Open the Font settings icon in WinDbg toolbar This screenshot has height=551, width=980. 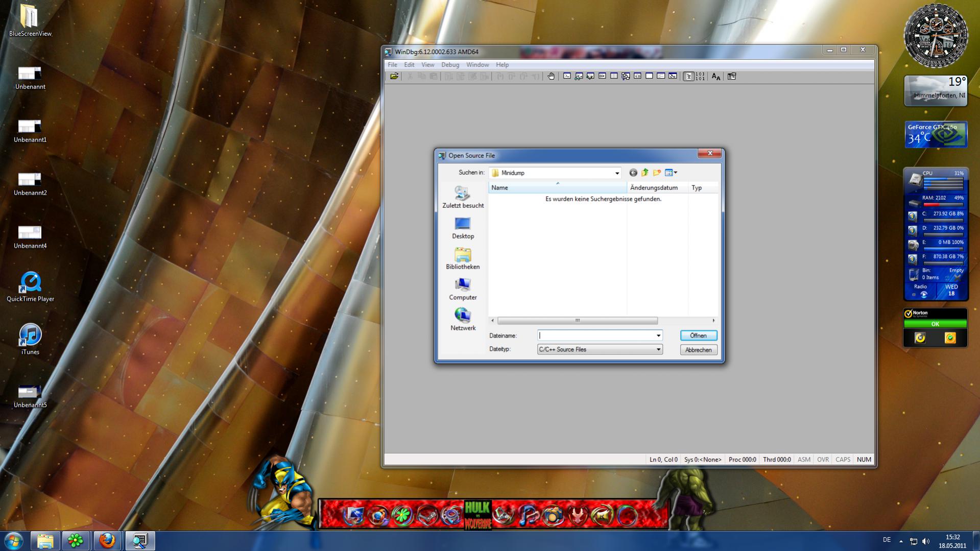pyautogui.click(x=716, y=76)
